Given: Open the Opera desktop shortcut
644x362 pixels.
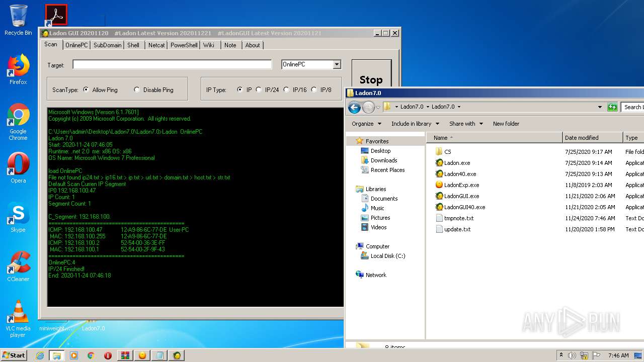Looking at the screenshot, I should pyautogui.click(x=18, y=167).
